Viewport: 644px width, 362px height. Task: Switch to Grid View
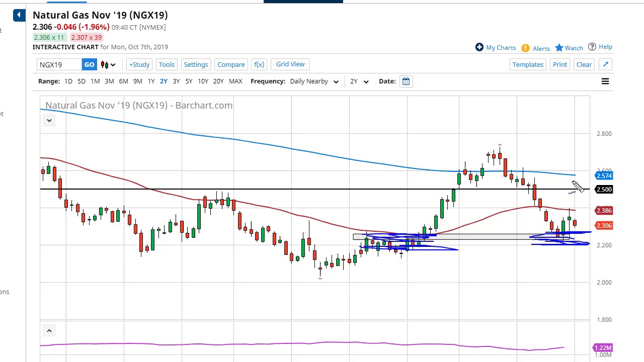(290, 64)
